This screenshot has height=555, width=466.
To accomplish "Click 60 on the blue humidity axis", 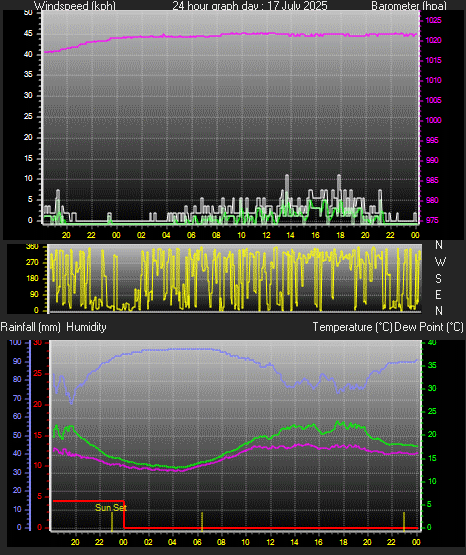I will pos(17,416).
